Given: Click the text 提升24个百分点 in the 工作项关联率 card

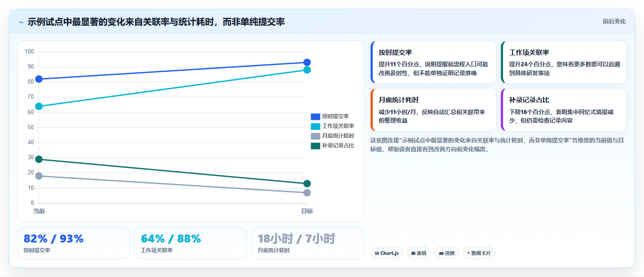Looking at the screenshot, I should pyautogui.click(x=529, y=64).
